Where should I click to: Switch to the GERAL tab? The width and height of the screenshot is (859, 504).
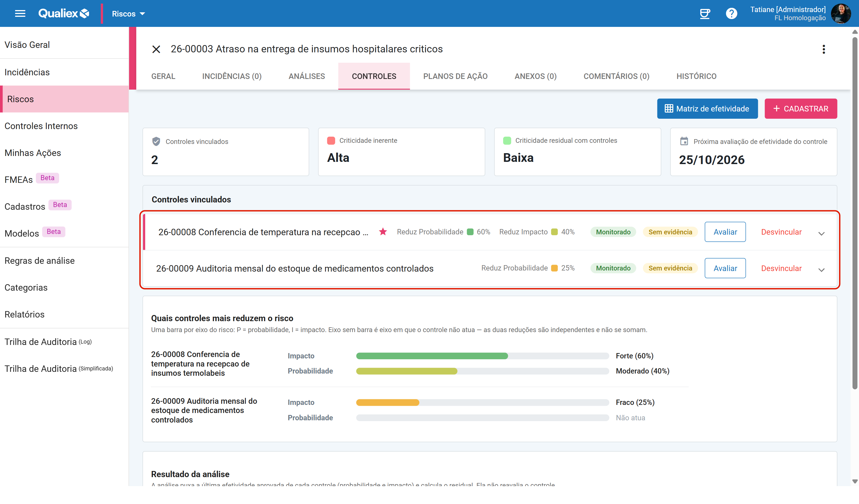(163, 76)
